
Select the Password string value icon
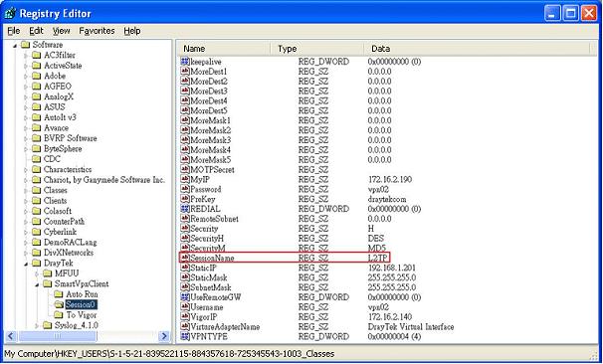(x=185, y=189)
